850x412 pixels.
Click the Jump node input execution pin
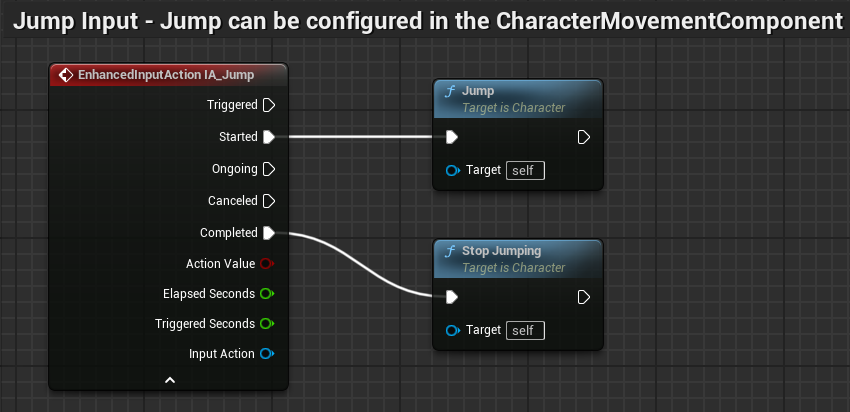click(452, 137)
